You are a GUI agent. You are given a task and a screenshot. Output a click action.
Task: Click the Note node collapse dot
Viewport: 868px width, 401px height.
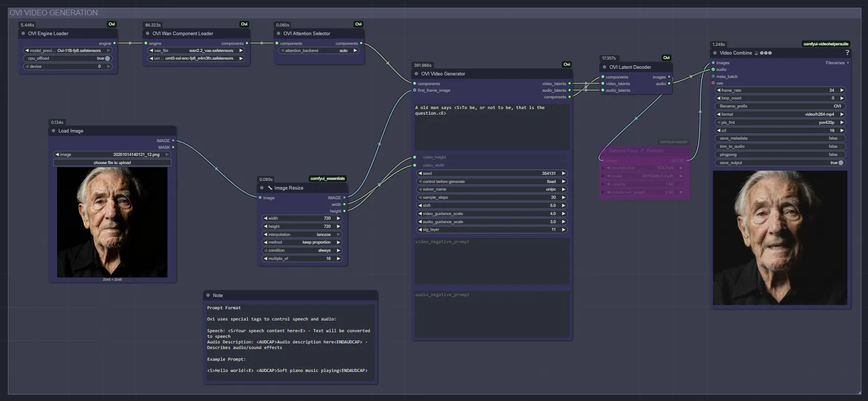pos(208,296)
